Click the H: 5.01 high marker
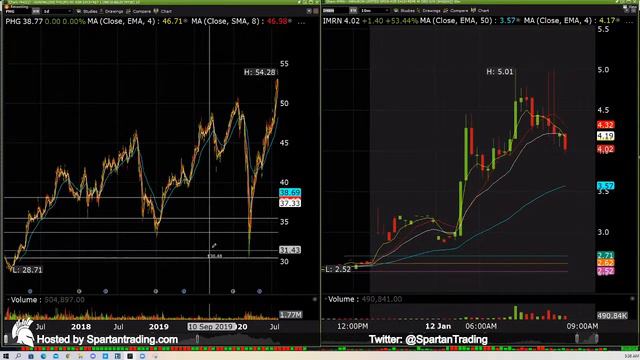Image resolution: width=640 pixels, height=360 pixels. tap(500, 72)
